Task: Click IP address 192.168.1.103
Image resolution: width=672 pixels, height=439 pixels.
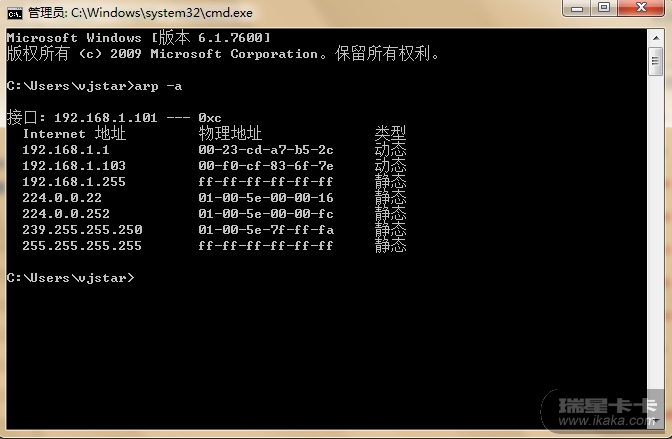Action: [x=74, y=166]
